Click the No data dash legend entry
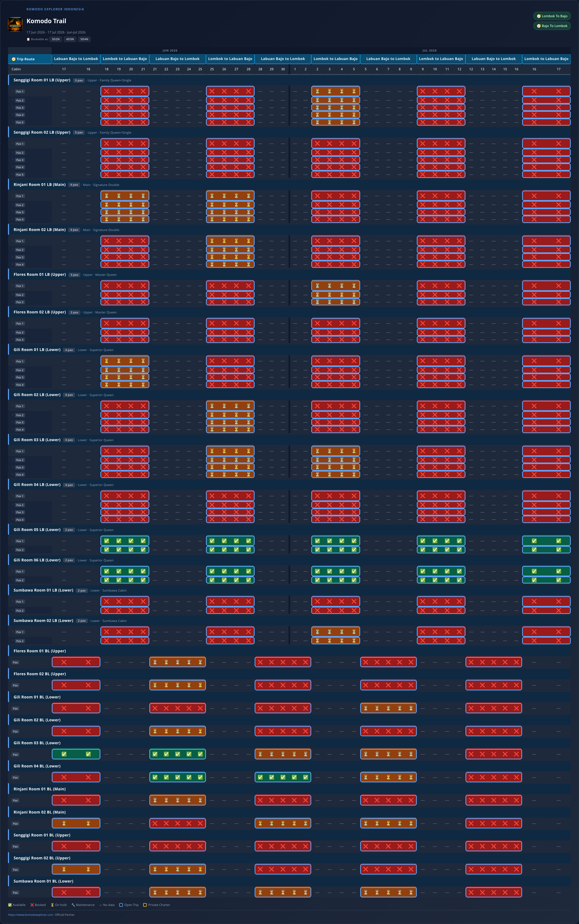The image size is (579, 924). pyautogui.click(x=107, y=905)
